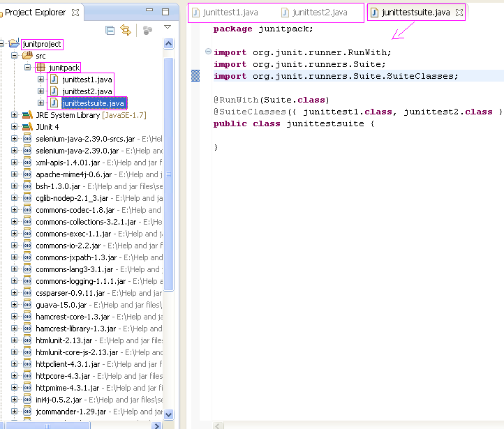Click the bsh-1.3.0.jar jar icon
Screen dimensions: 504x429
click(x=27, y=186)
